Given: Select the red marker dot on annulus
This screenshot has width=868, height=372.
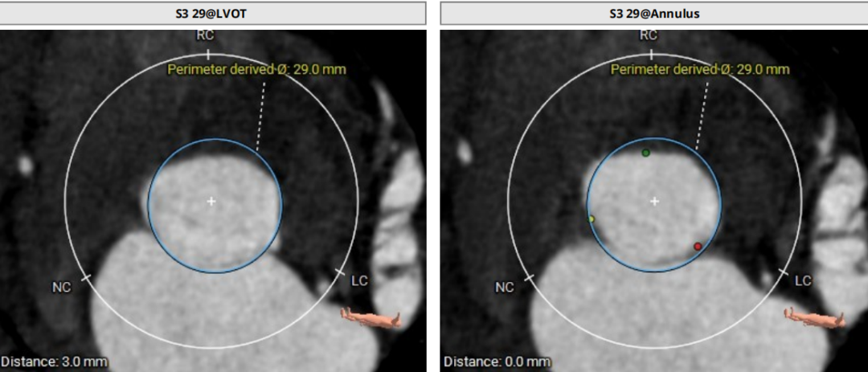Looking at the screenshot, I should (698, 246).
